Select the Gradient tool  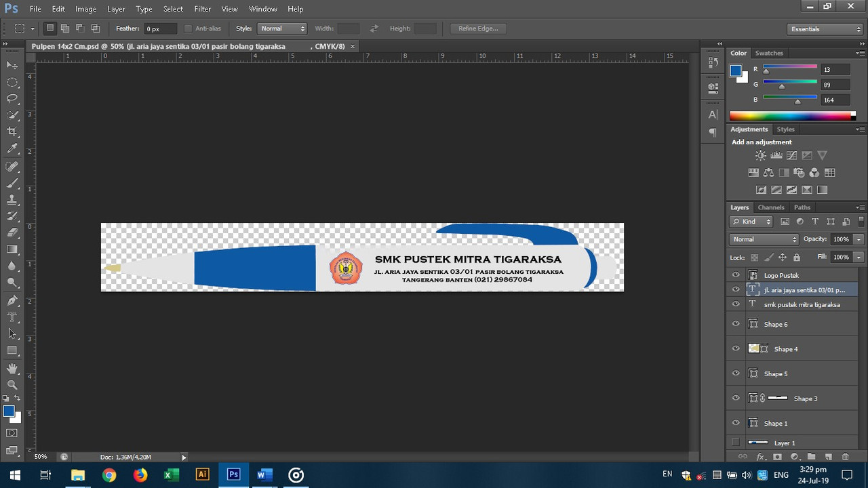click(12, 249)
